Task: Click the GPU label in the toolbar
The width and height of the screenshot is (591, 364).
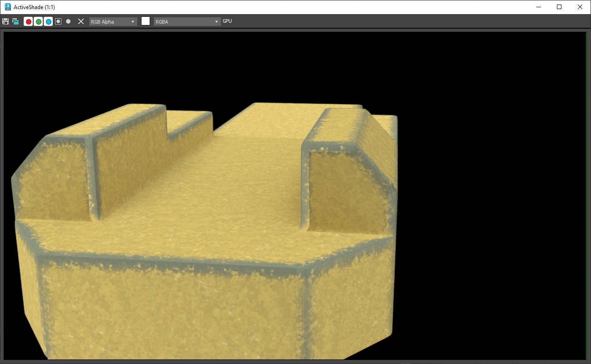Action: click(x=227, y=21)
